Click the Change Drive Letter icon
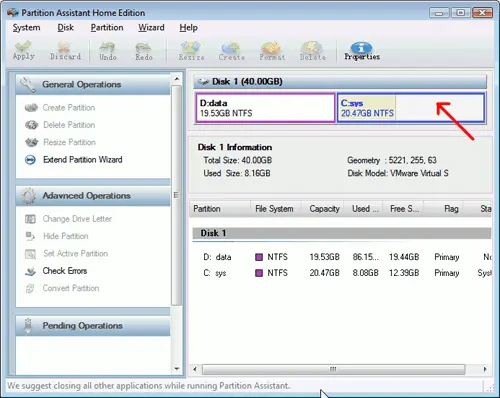 [x=30, y=219]
